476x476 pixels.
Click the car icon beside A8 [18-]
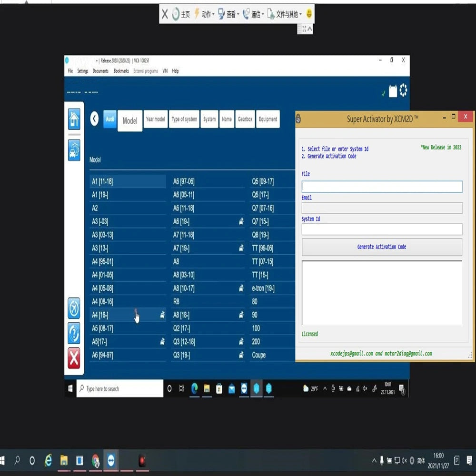tap(241, 315)
